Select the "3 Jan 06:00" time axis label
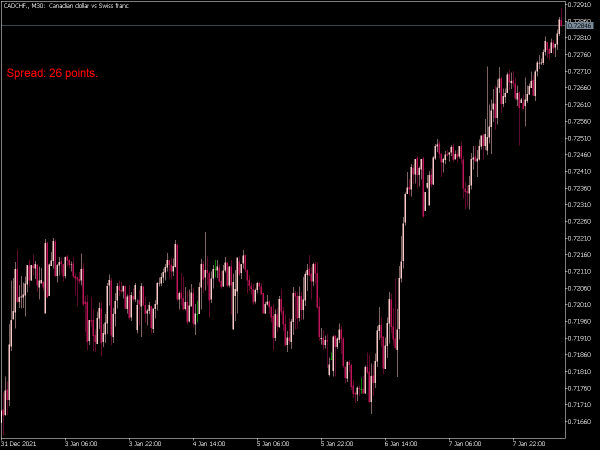Screen dimensions: 600x450 point(81,444)
